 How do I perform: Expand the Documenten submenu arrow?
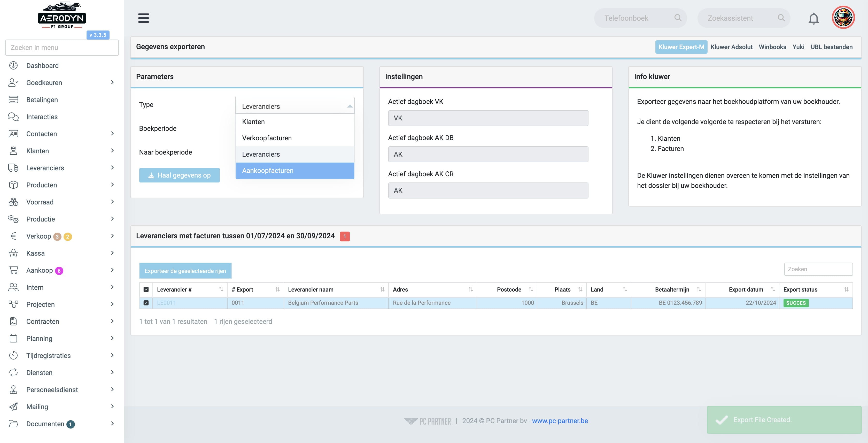tap(112, 423)
